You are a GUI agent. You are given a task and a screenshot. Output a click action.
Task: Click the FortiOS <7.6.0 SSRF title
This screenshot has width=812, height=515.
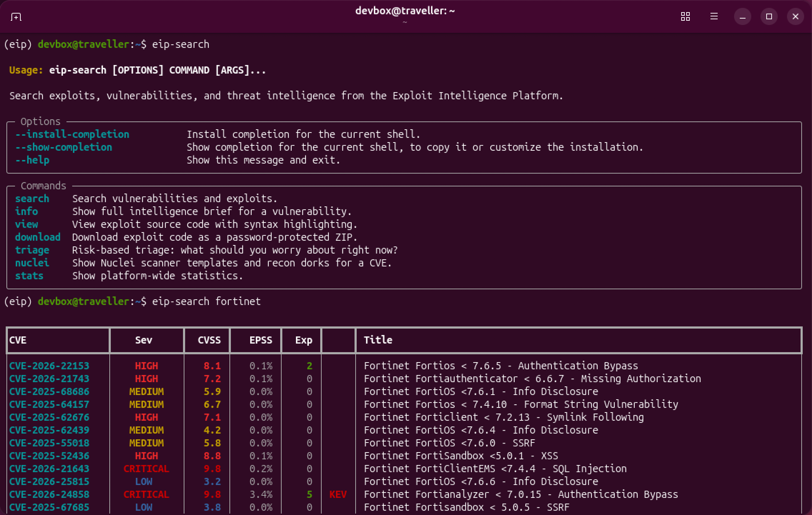click(450, 443)
